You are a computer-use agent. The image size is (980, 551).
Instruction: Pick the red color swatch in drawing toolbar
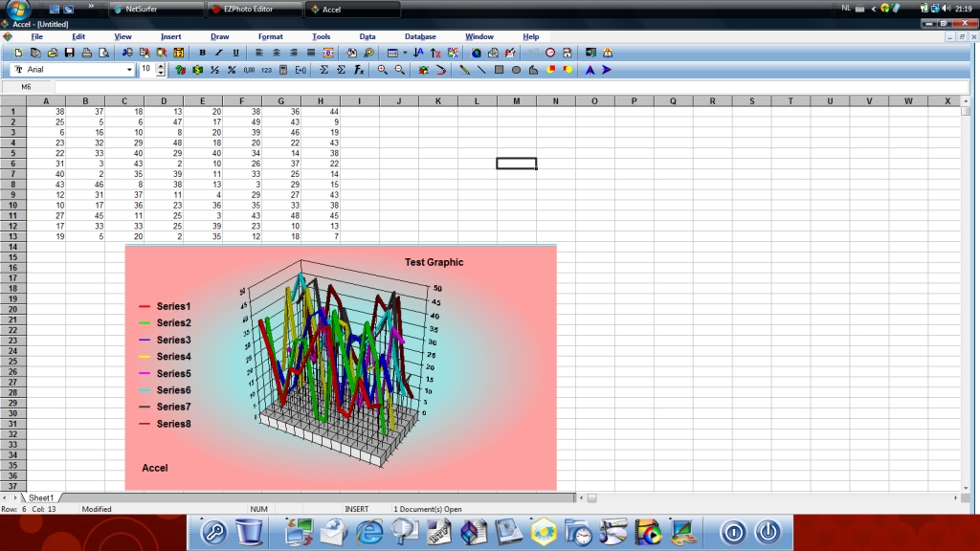[x=551, y=69]
